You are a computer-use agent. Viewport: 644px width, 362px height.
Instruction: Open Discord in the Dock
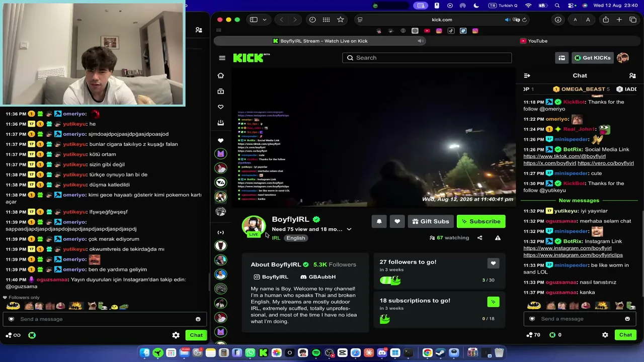(x=382, y=353)
